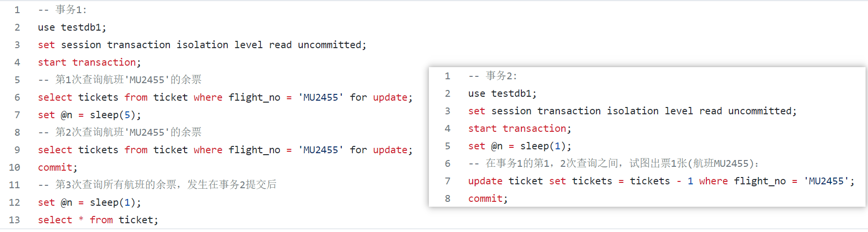Image resolution: width=868 pixels, height=232 pixels.
Task: Click "use testdb1;" in the 事务2 code block
Action: (502, 93)
